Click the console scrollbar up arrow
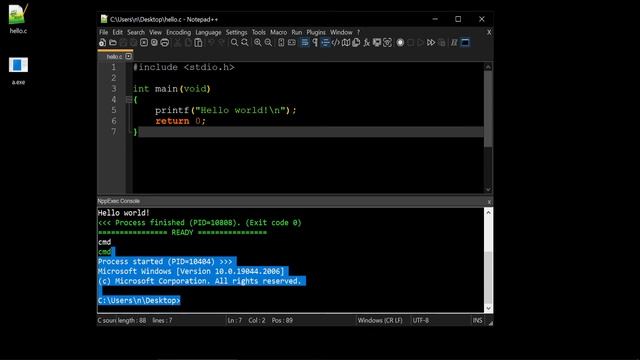This screenshot has width=640, height=360. tap(488, 212)
